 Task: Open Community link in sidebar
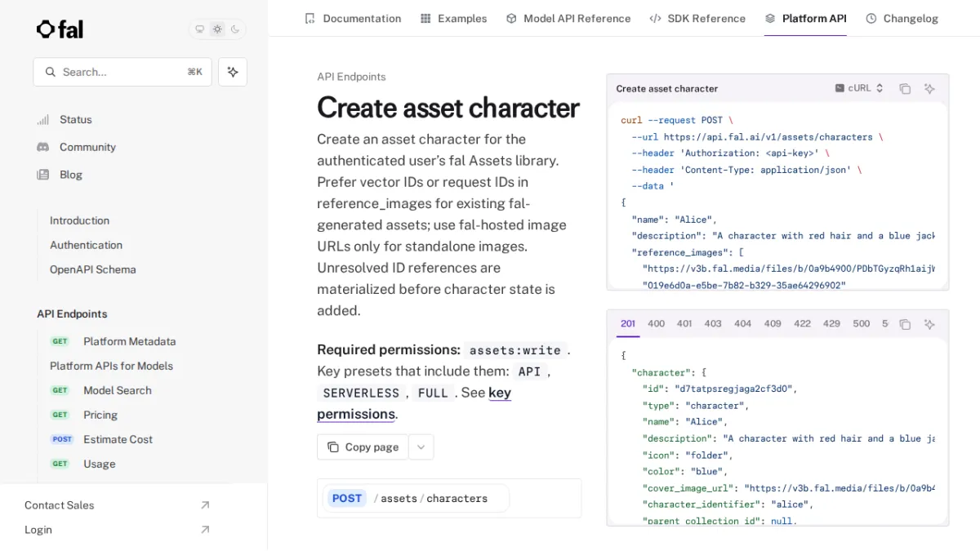(76, 147)
